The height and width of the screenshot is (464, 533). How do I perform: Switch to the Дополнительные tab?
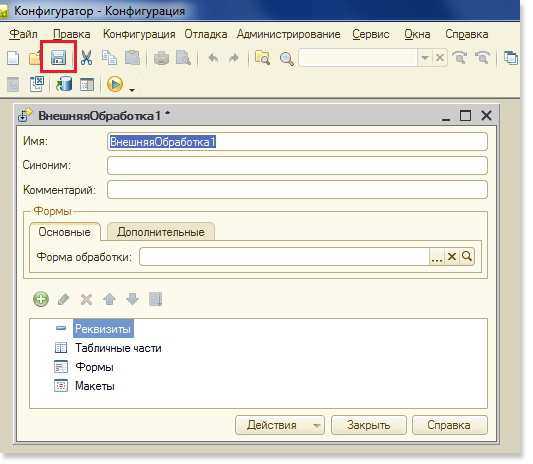160,232
